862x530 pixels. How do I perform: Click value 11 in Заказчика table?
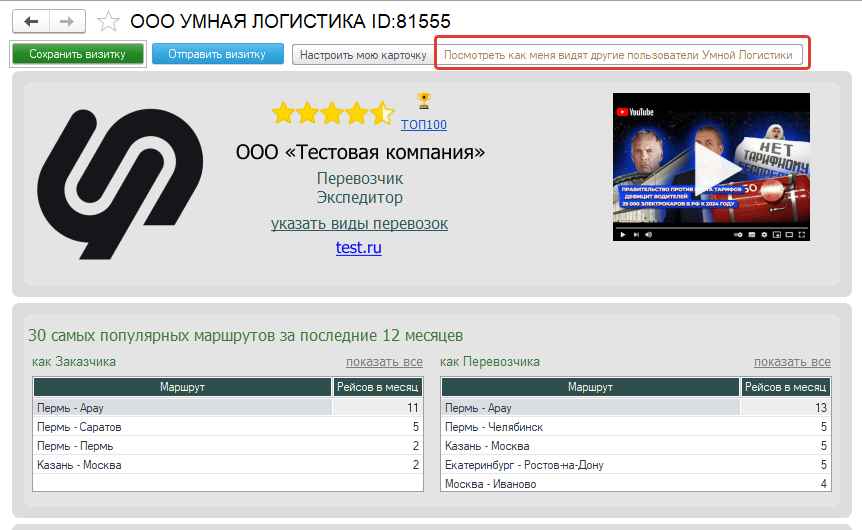(x=413, y=408)
